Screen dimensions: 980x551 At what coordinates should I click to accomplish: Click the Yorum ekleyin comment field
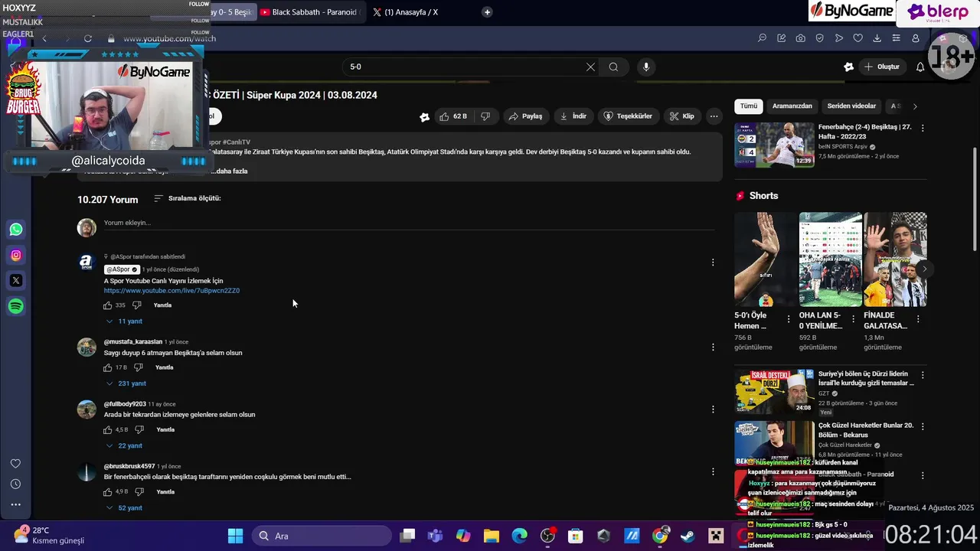(x=409, y=223)
